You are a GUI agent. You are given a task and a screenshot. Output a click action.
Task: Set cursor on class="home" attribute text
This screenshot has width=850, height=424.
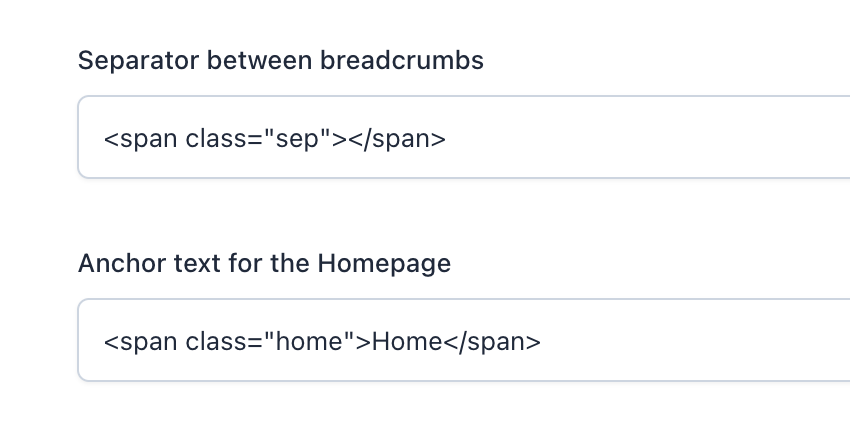tap(271, 342)
